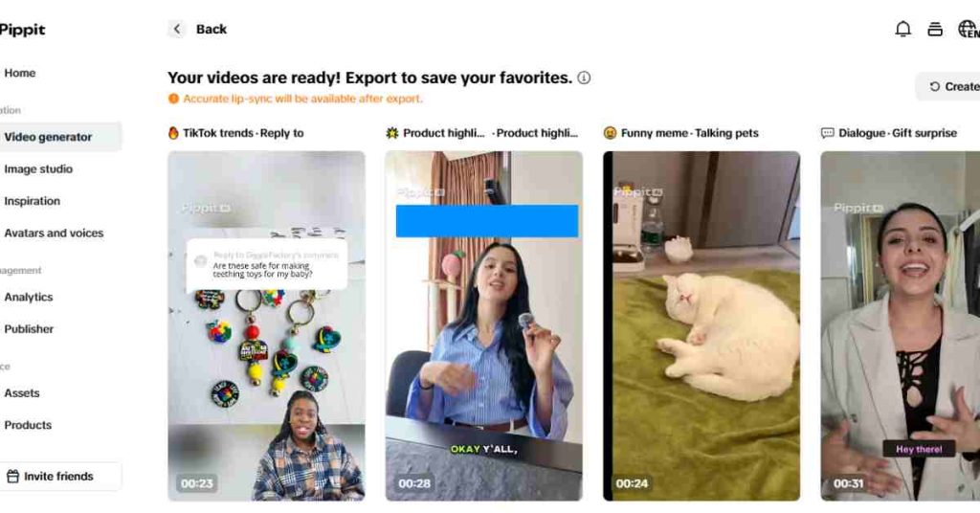Select the Product highlight video with woman

483,325
